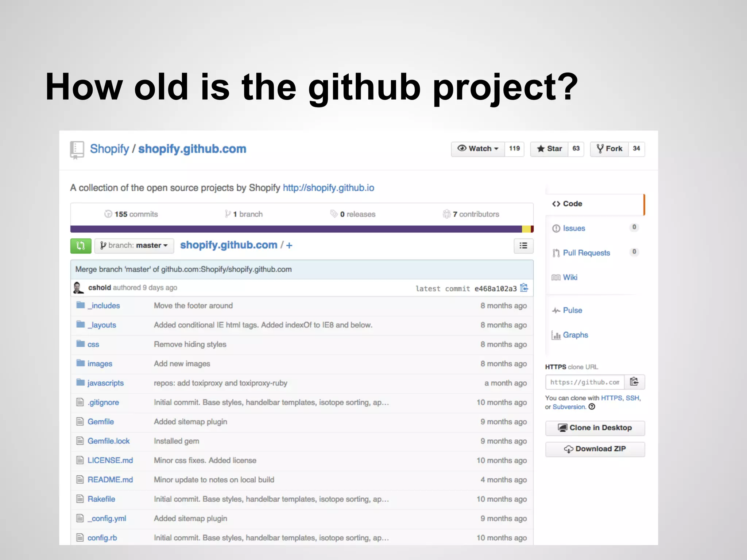Copy the HTTPS clone URL to clipboard
747x560 pixels.
click(634, 382)
